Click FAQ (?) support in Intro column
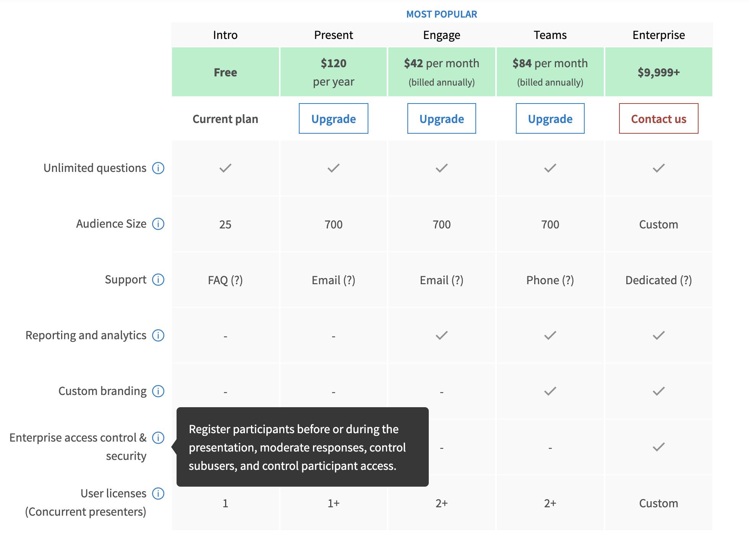This screenshot has height=560, width=749. tap(225, 280)
